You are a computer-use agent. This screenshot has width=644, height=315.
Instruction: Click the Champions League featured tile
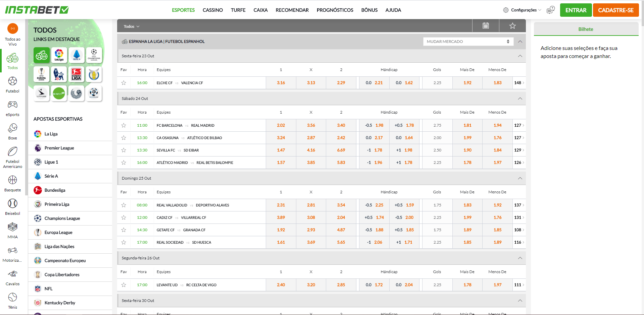click(x=94, y=55)
